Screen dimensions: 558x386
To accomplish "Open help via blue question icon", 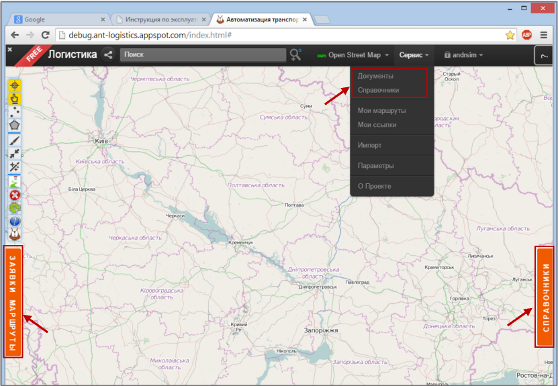I will click(x=15, y=221).
